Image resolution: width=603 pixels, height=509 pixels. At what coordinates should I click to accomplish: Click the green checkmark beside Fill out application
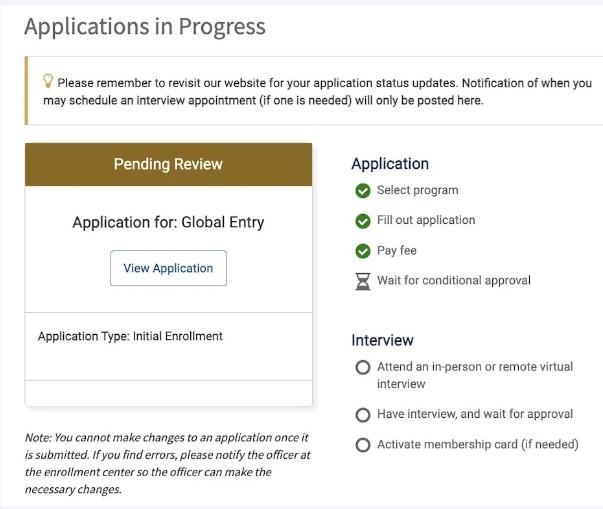363,221
